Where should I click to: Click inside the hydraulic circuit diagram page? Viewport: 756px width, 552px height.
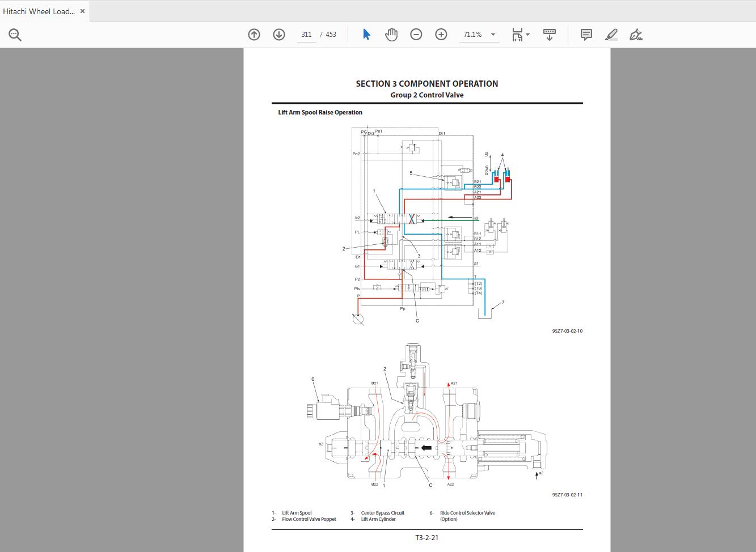pyautogui.click(x=425, y=227)
